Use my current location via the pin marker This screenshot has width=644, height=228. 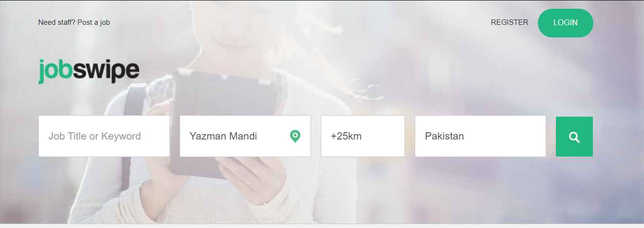(x=295, y=136)
